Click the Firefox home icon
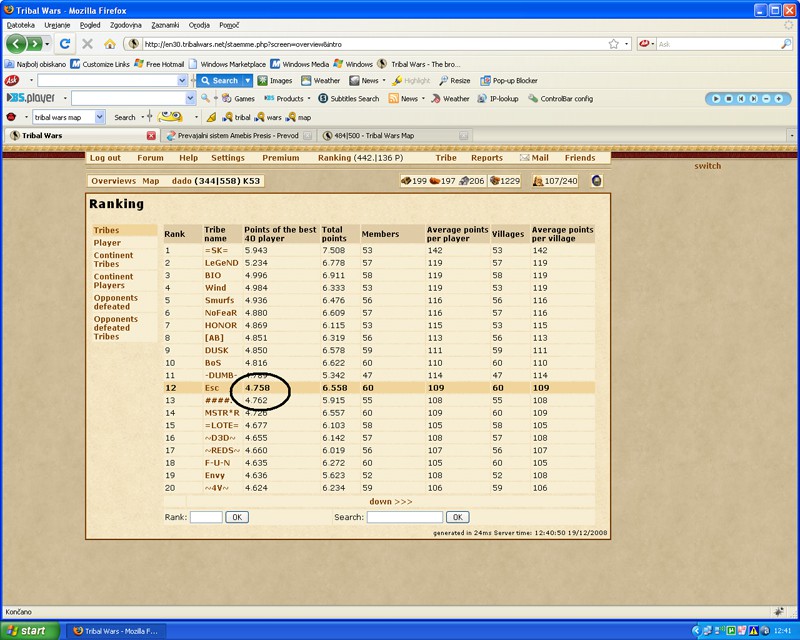This screenshot has height=640, width=800. tap(110, 44)
